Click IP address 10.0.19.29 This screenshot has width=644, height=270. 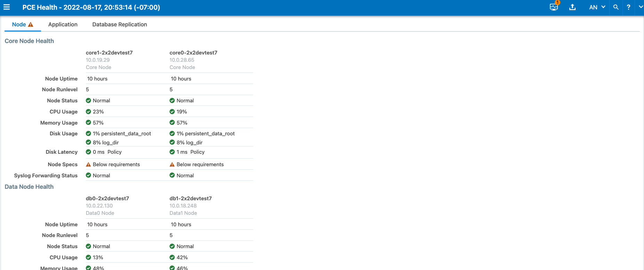coord(98,60)
